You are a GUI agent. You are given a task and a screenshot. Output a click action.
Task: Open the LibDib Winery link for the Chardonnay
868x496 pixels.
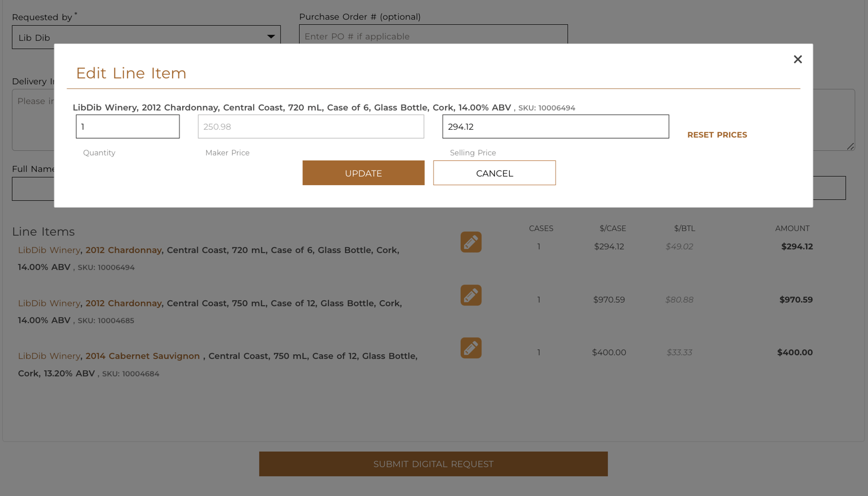tap(49, 250)
